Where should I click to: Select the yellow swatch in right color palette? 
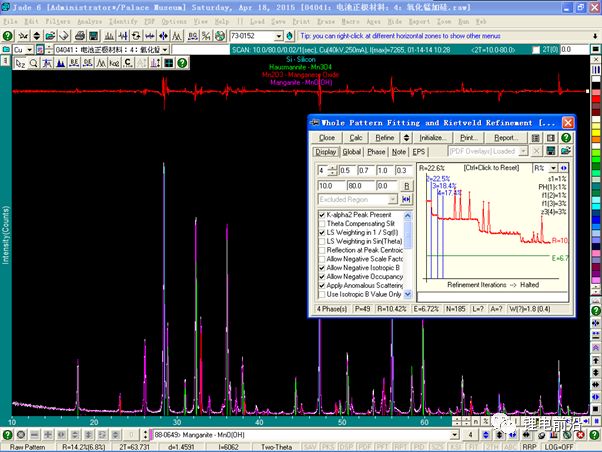click(596, 133)
